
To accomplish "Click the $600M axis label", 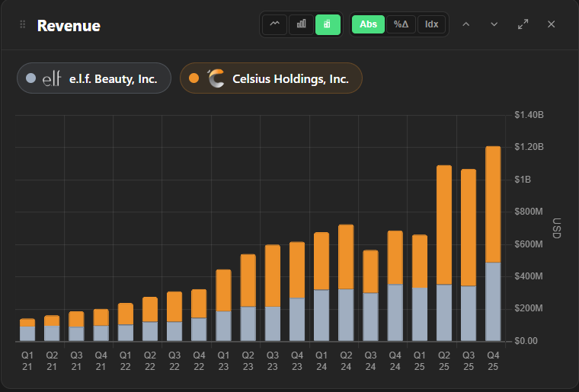I will (529, 244).
